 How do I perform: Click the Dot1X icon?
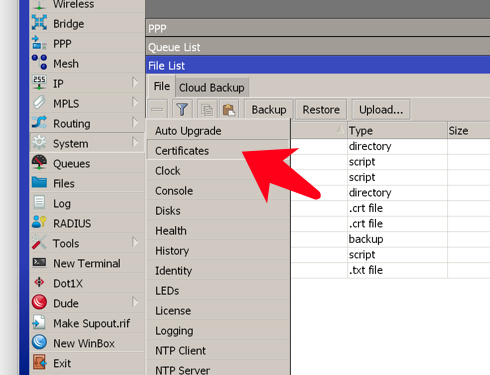point(39,282)
